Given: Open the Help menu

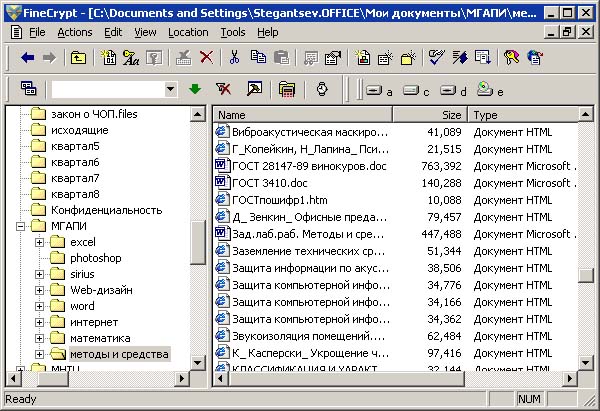Looking at the screenshot, I should point(267,33).
